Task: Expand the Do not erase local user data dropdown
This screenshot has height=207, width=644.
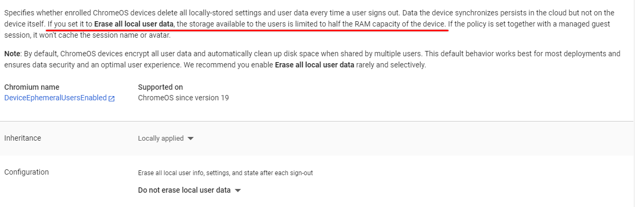Action: point(190,190)
